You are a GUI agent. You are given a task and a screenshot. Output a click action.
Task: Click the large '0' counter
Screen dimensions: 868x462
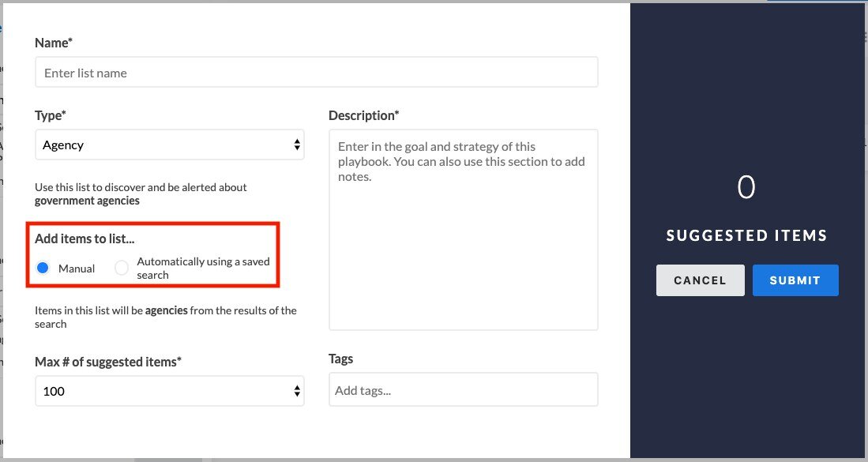click(x=746, y=187)
